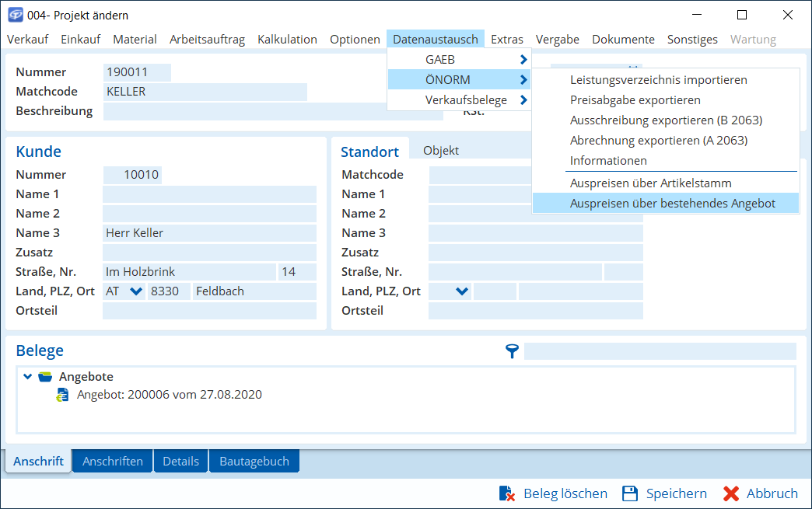Click the Kunde Name 3 field
The image size is (812, 509).
click(209, 233)
